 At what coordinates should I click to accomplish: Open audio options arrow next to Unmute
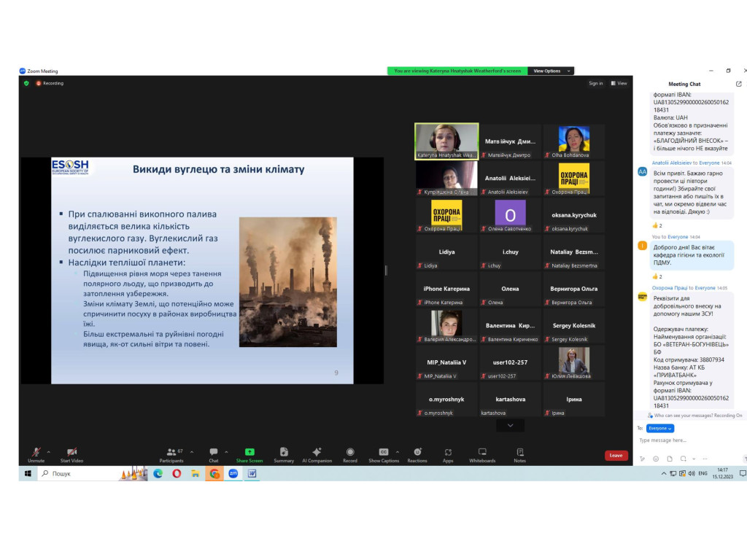pyautogui.click(x=49, y=452)
